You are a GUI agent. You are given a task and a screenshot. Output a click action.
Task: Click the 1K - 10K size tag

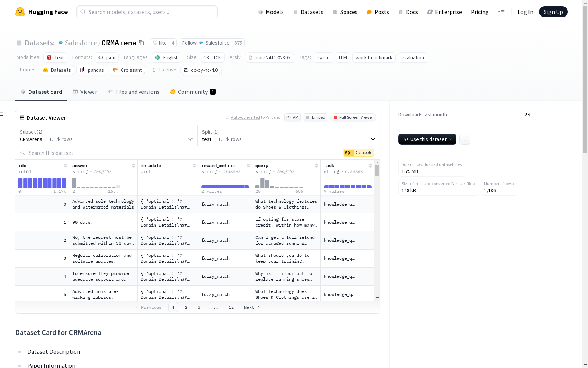coord(212,57)
